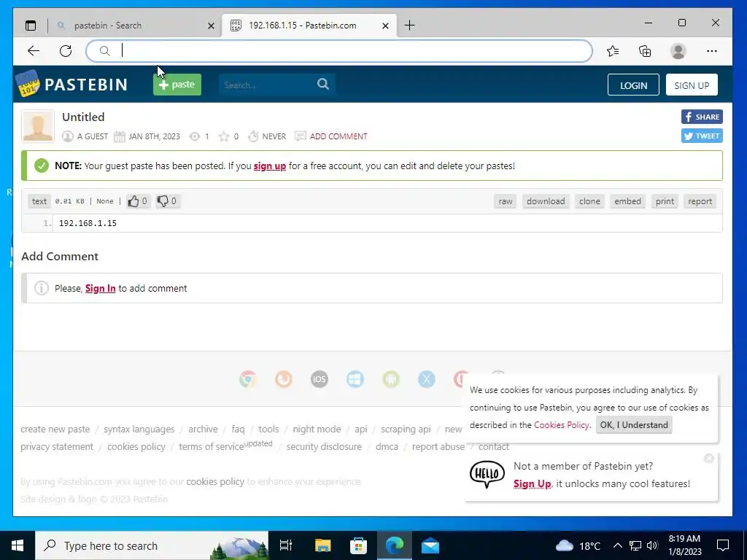The image size is (747, 560).
Task: Click the download button
Action: click(546, 201)
